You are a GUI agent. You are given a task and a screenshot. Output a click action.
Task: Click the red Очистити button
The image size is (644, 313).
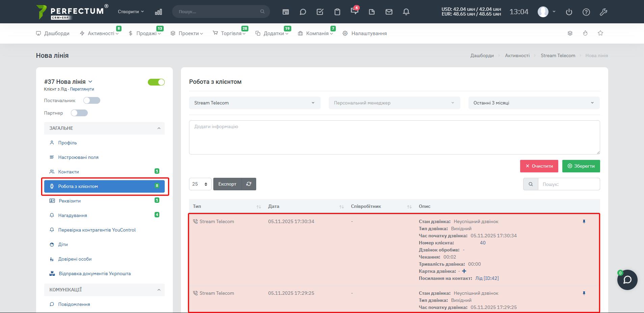(539, 166)
